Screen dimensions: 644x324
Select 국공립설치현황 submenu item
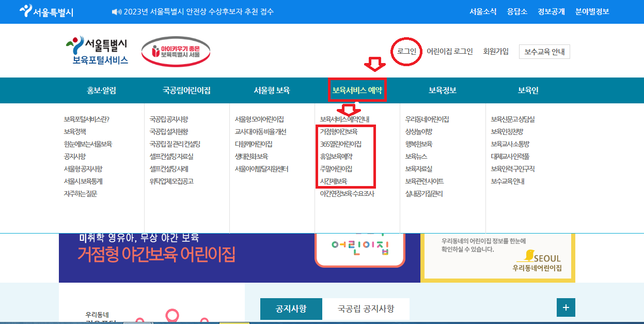[x=169, y=132]
